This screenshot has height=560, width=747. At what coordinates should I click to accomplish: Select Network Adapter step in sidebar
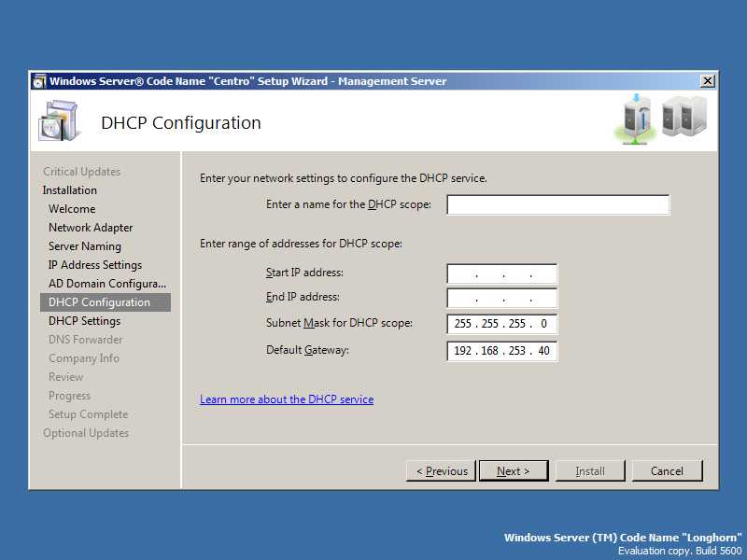click(x=91, y=228)
